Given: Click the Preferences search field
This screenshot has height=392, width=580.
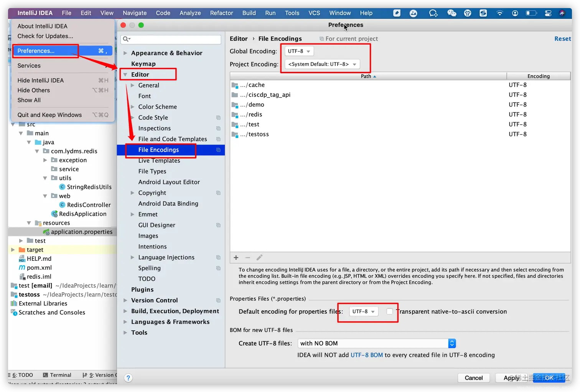Looking at the screenshot, I should coord(171,39).
